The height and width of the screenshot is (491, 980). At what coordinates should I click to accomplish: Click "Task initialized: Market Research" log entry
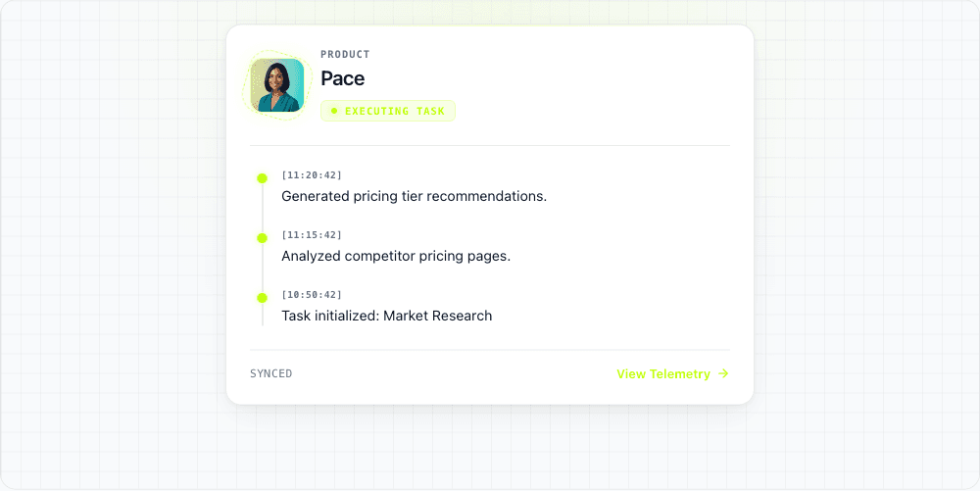[386, 316]
